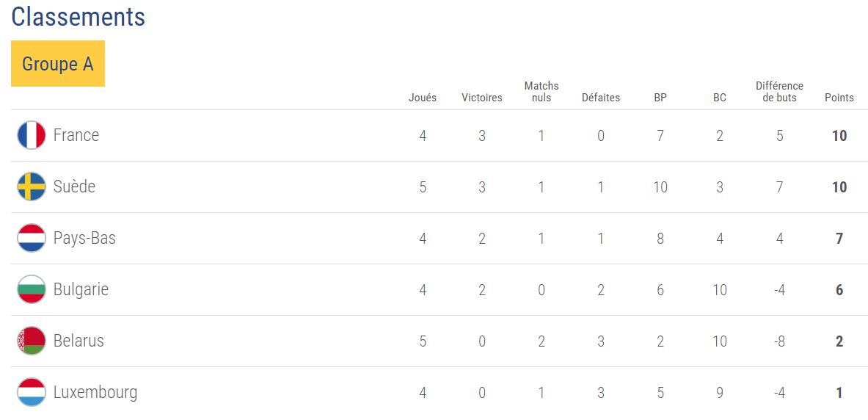Click the Luxembourg flag icon
Screen dimensions: 868x420
coord(32,392)
